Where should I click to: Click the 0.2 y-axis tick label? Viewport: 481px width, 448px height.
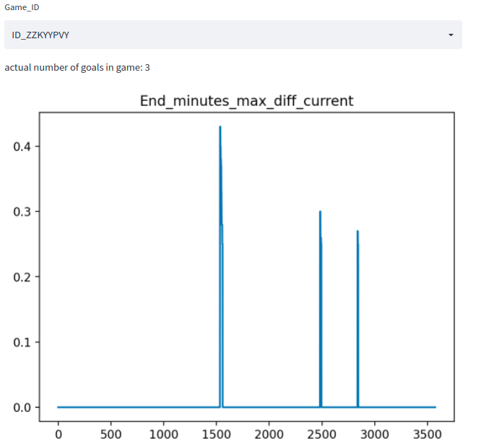[23, 277]
